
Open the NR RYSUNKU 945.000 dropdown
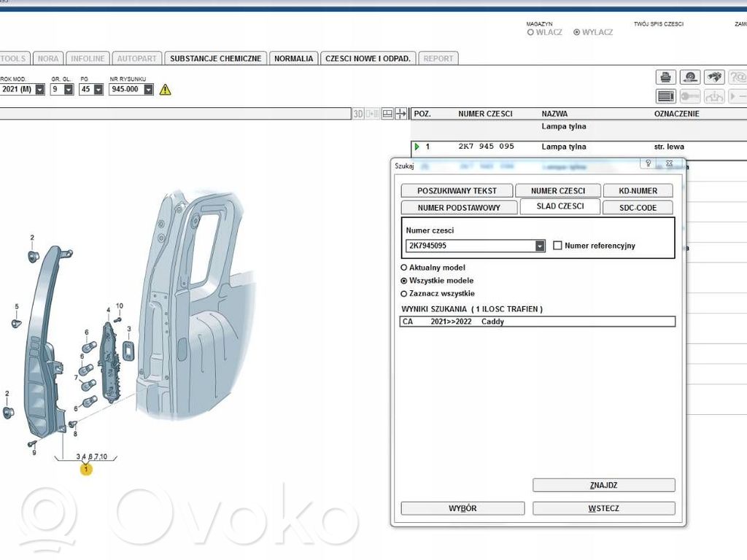(x=149, y=89)
